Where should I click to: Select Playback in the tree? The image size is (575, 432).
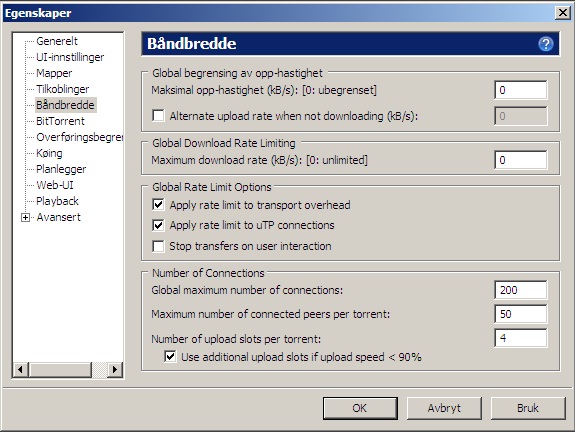(x=58, y=201)
